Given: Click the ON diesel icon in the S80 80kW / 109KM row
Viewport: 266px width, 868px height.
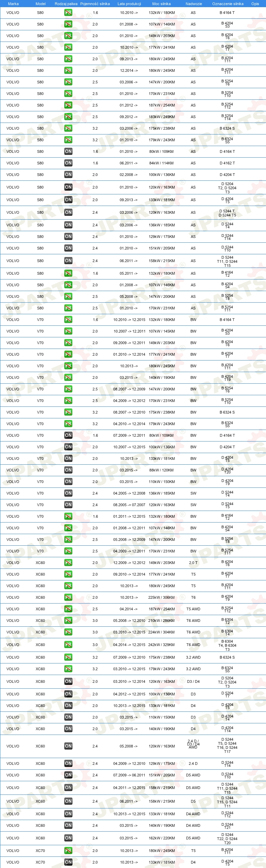Looking at the screenshot, I should point(68,151).
